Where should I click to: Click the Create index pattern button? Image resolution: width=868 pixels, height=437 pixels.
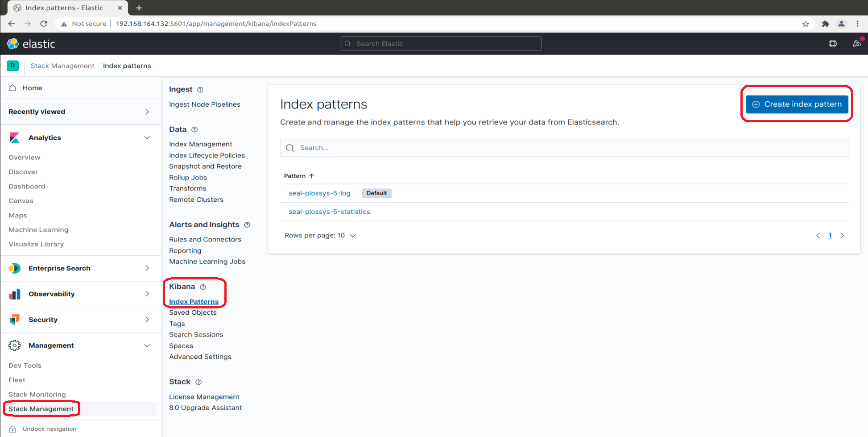[x=797, y=104]
